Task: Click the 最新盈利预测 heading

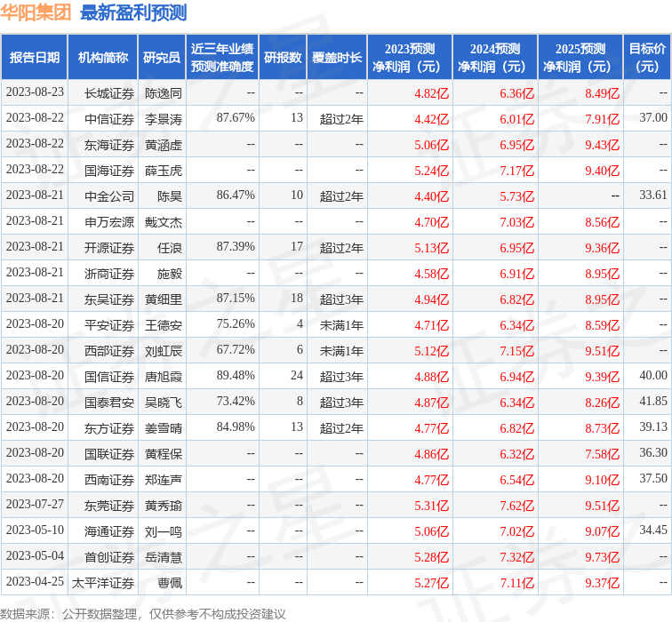Action: pyautogui.click(x=133, y=12)
